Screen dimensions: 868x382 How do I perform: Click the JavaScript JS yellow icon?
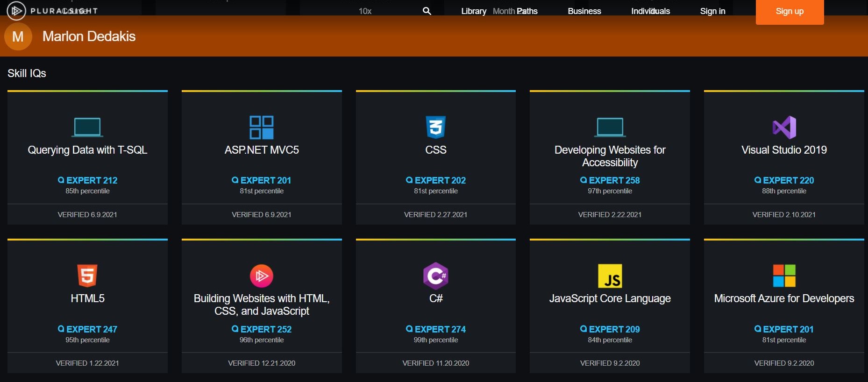[610, 276]
